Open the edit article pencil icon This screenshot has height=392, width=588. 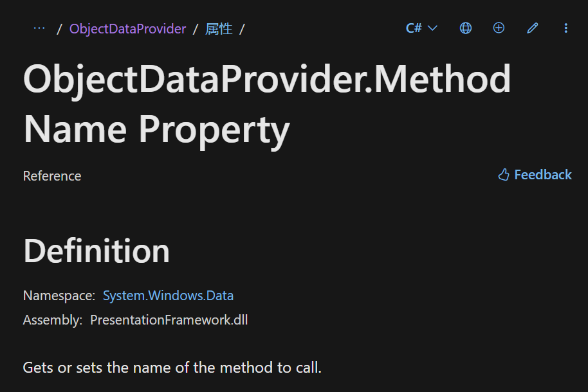(x=532, y=28)
